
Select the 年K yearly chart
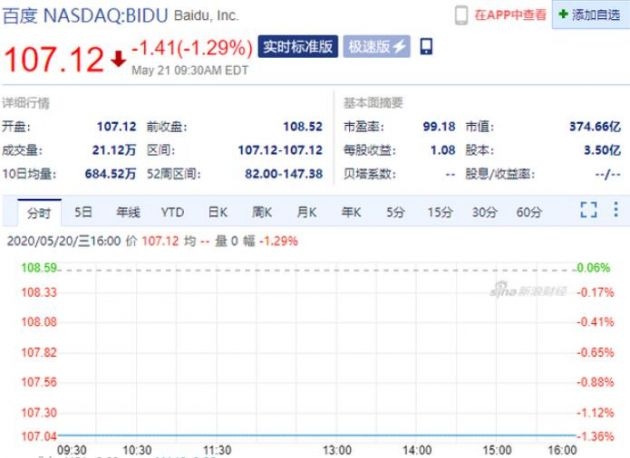tap(350, 212)
